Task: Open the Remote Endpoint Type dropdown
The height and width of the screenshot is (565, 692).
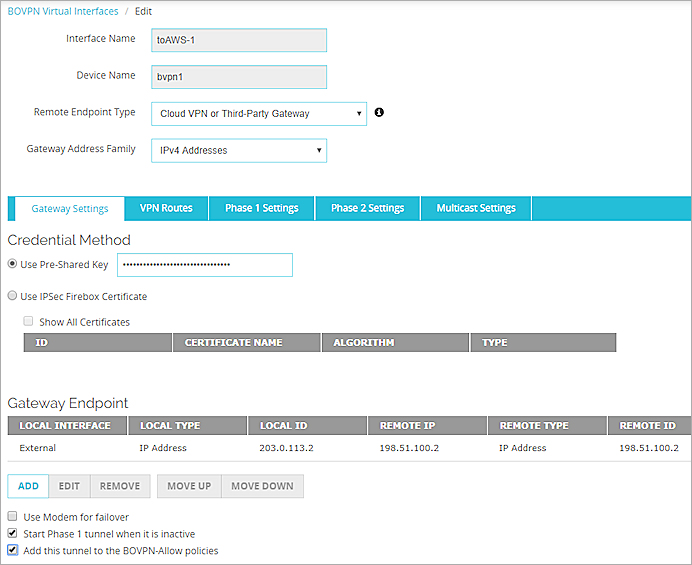Action: point(258,114)
